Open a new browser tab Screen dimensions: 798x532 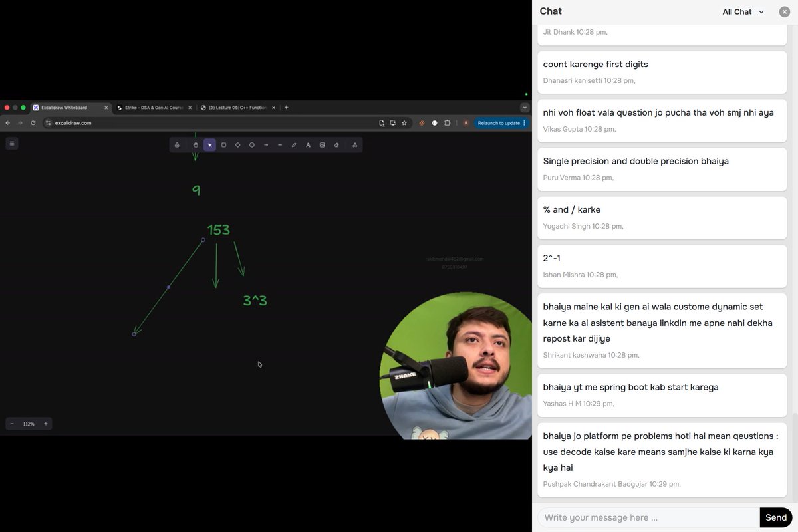287,108
